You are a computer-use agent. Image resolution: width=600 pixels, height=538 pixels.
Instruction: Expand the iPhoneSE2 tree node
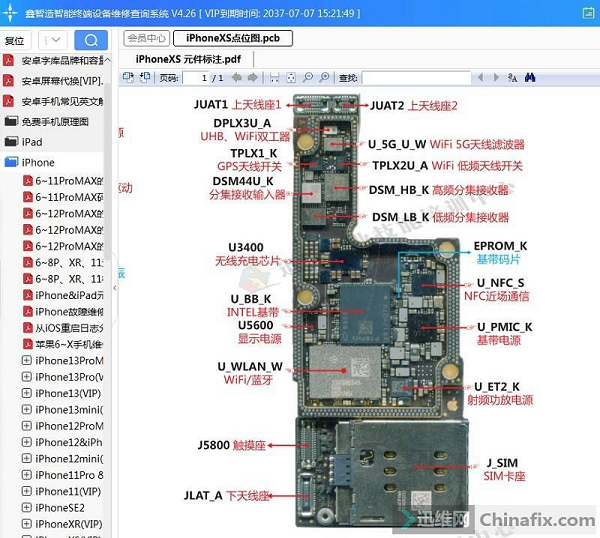coord(27,507)
